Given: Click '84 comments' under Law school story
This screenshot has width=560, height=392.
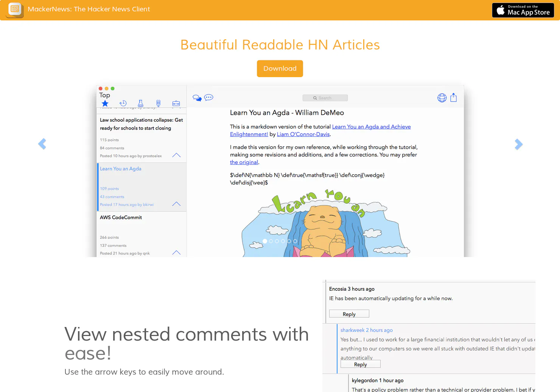Looking at the screenshot, I should (112, 148).
